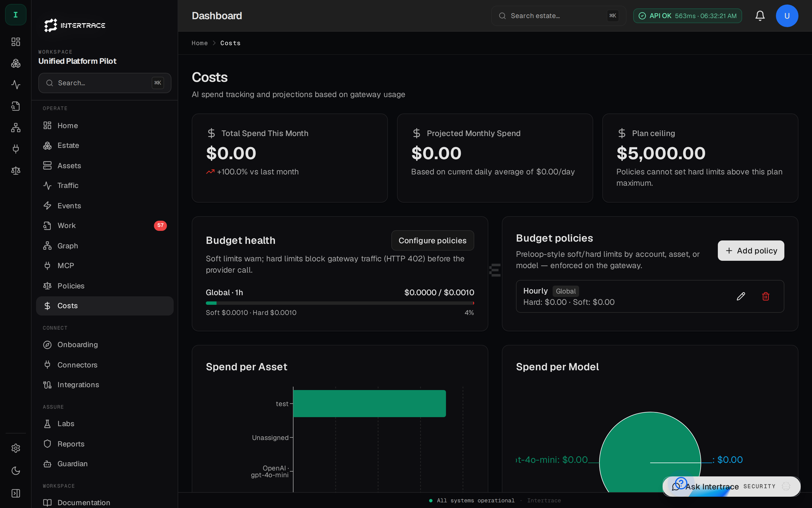Screen dimensions: 812x508
Task: Open the dashboard grid icon in the rail
Action: 16,42
